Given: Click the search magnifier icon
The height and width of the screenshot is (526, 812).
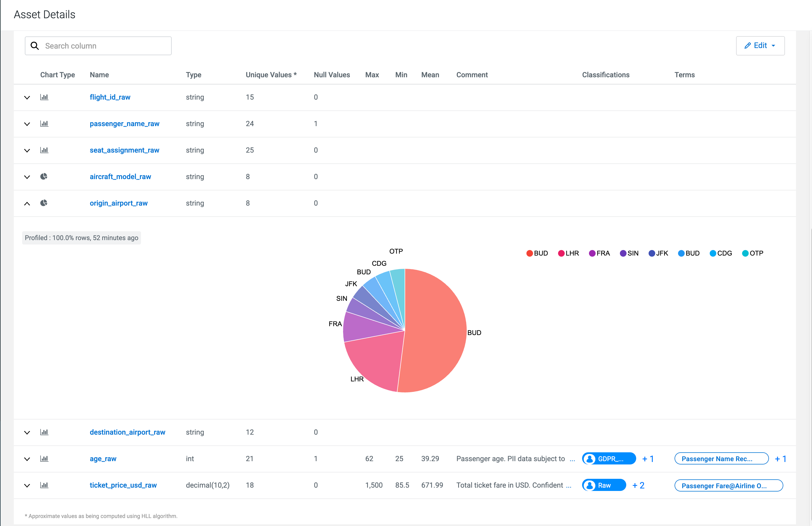Looking at the screenshot, I should pyautogui.click(x=35, y=46).
